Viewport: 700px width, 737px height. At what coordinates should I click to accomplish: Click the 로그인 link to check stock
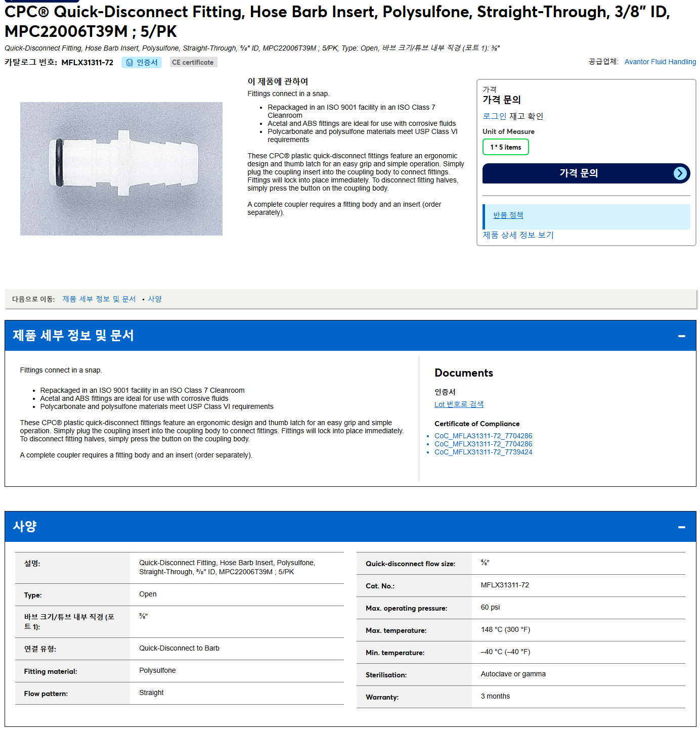click(494, 116)
